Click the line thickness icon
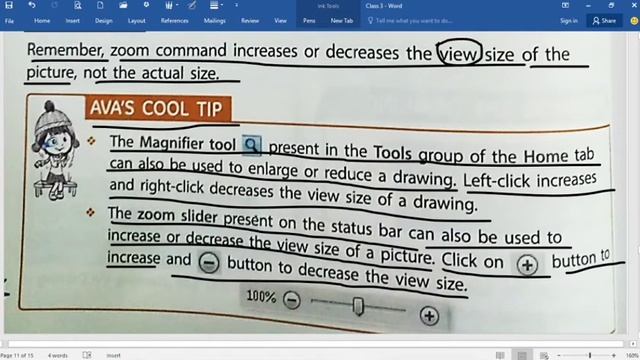The width and height of the screenshot is (640, 360). pyautogui.click(x=214, y=5)
